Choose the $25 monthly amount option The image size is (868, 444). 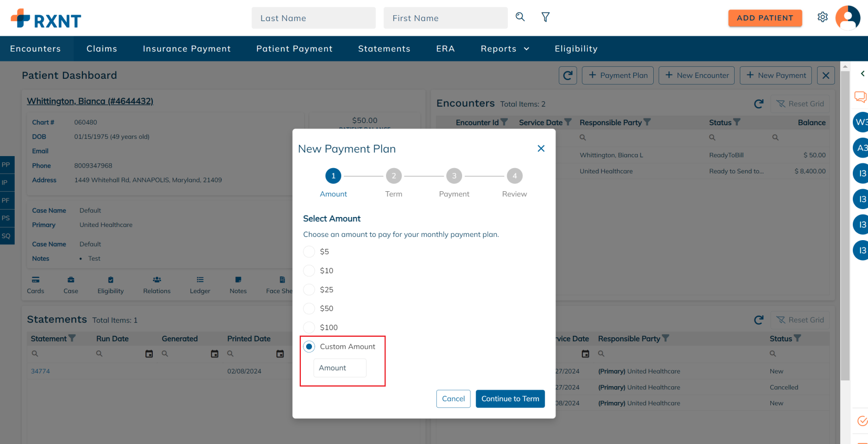click(x=309, y=290)
